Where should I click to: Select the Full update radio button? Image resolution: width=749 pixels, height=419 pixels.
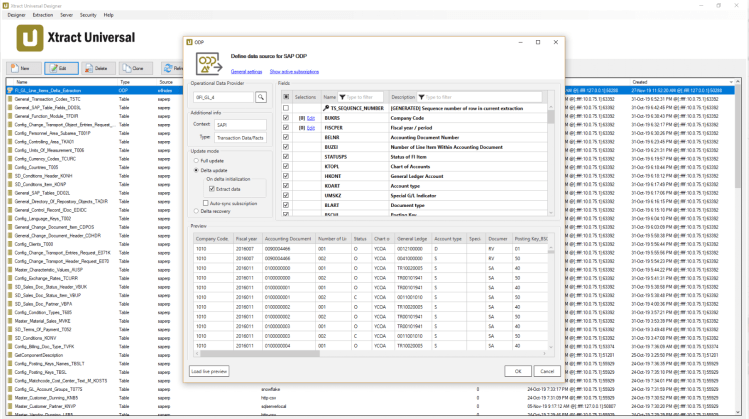194,160
